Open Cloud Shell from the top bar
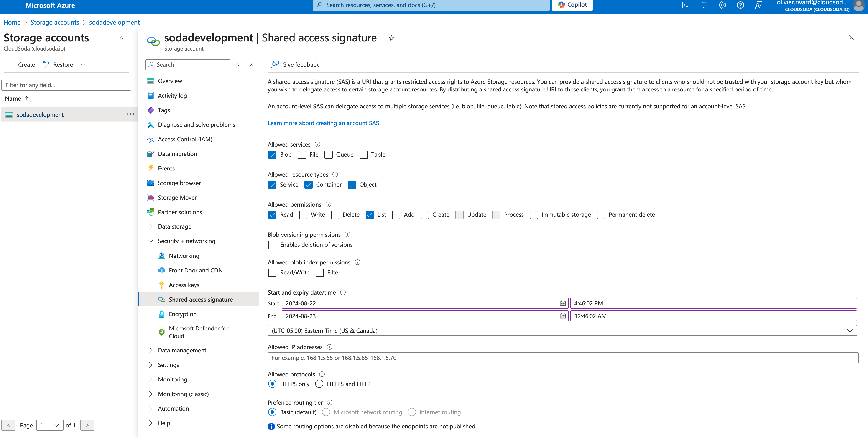Viewport: 868px width, 437px height. click(x=685, y=5)
